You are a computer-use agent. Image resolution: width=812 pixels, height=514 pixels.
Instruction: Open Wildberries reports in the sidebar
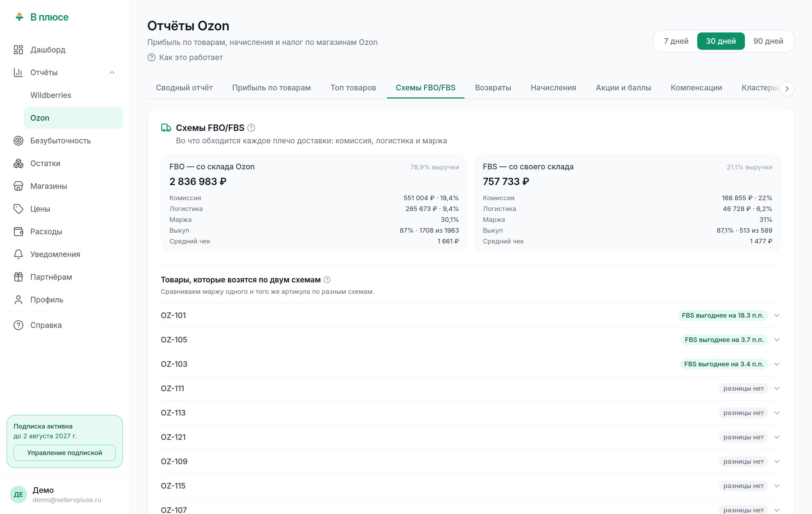[73, 95]
